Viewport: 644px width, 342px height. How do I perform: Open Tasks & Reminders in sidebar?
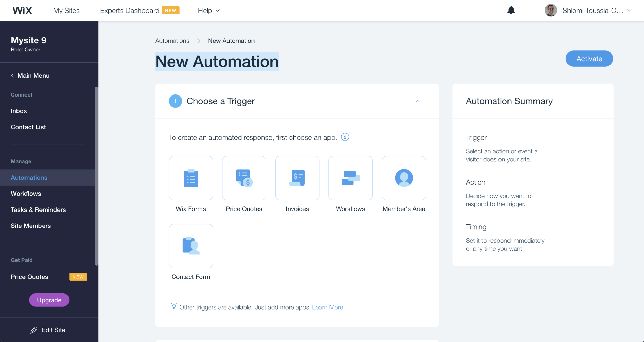38,210
